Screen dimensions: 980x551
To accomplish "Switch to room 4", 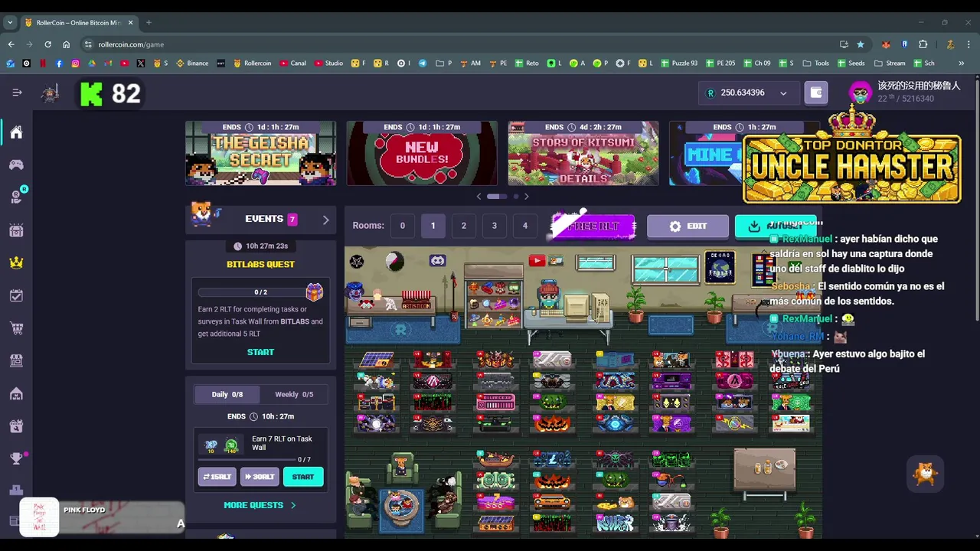I will click(x=524, y=226).
